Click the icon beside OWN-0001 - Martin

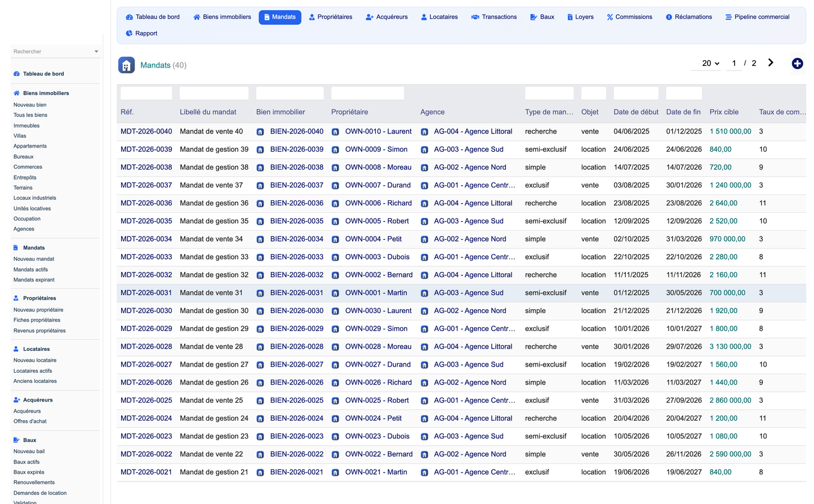335,293
